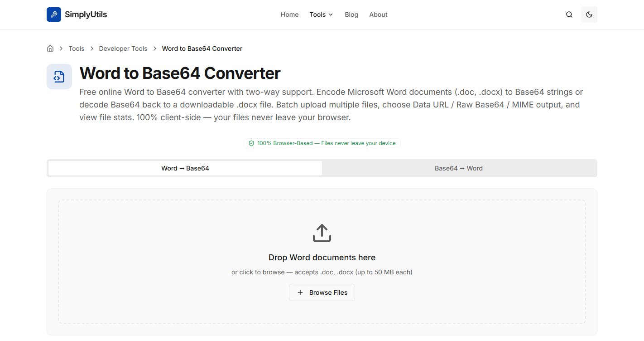Open the search magnifier icon
The width and height of the screenshot is (644, 341).
[x=569, y=15]
